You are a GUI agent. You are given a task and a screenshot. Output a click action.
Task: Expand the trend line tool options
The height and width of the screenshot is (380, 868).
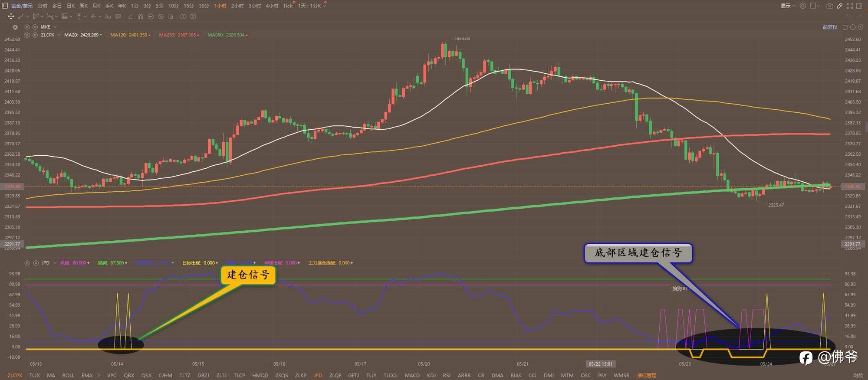click(x=27, y=16)
